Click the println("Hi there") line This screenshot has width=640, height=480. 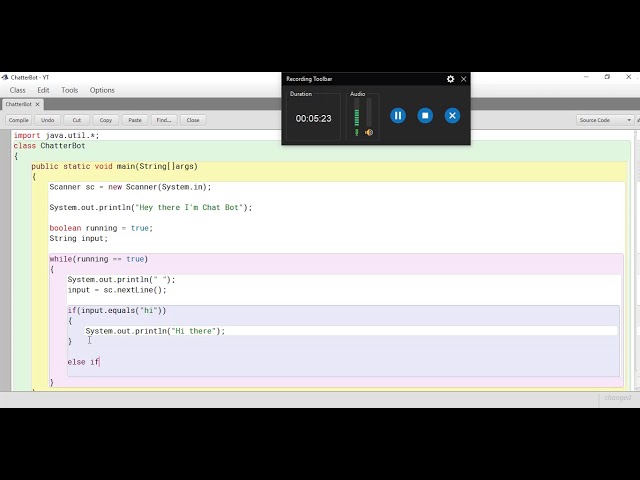(x=155, y=331)
